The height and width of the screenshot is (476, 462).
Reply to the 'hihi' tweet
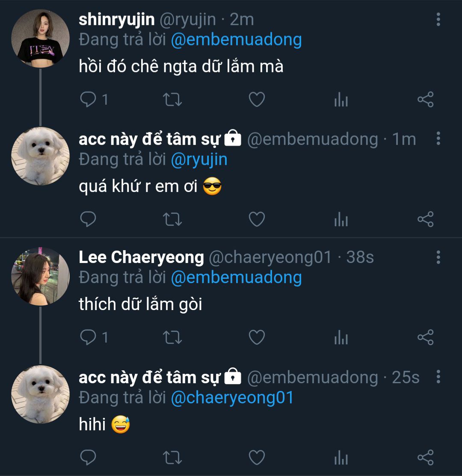click(89, 457)
